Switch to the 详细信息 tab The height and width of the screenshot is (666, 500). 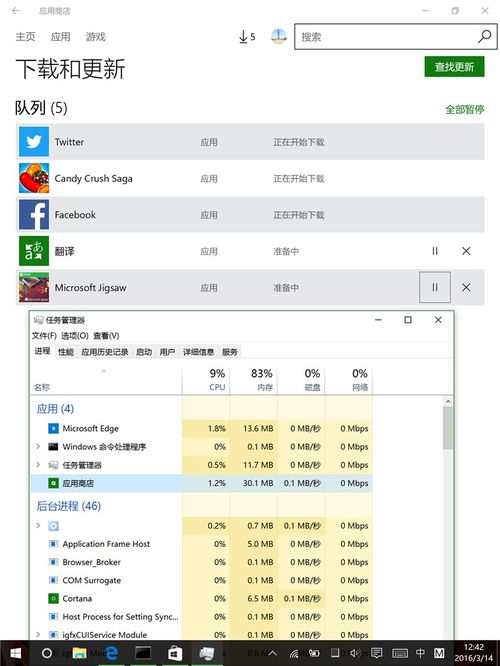pos(198,352)
